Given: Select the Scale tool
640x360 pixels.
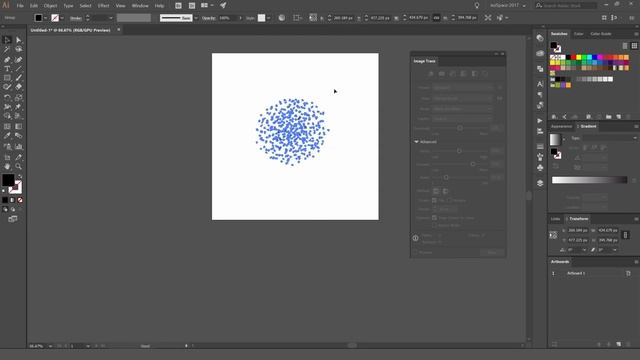Looking at the screenshot, I should coord(18,98).
